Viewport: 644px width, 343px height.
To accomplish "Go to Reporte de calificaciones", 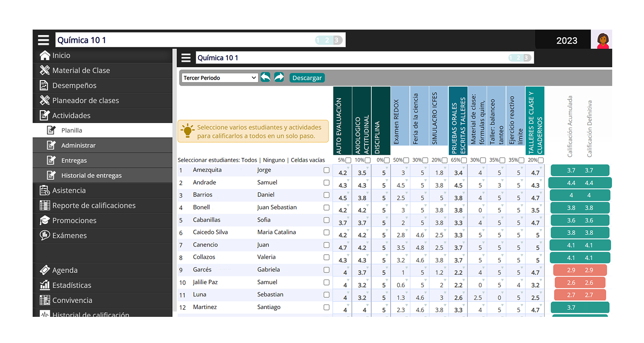I will click(x=94, y=205).
